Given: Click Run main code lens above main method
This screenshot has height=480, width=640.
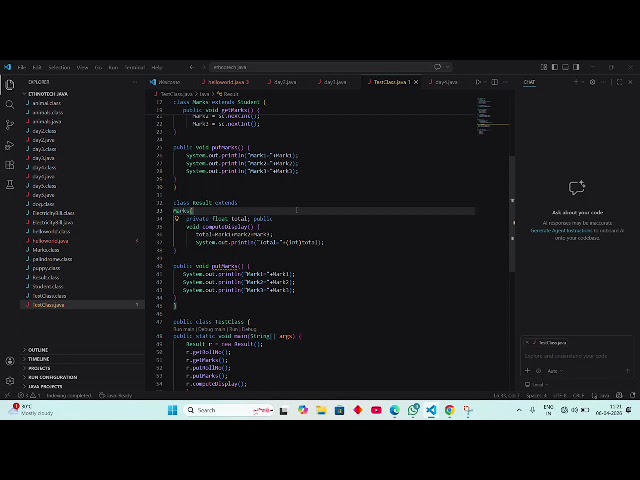Looking at the screenshot, I should pyautogui.click(x=183, y=329).
